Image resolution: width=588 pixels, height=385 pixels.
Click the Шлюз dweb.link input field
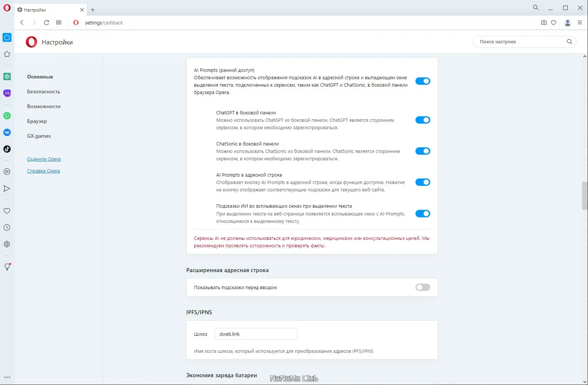[x=256, y=334]
